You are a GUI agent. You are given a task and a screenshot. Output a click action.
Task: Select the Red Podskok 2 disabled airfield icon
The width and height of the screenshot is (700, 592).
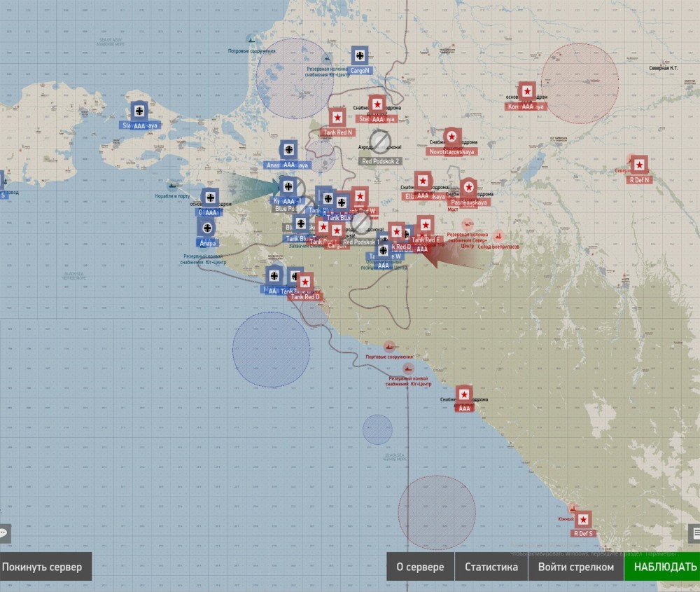(x=380, y=142)
